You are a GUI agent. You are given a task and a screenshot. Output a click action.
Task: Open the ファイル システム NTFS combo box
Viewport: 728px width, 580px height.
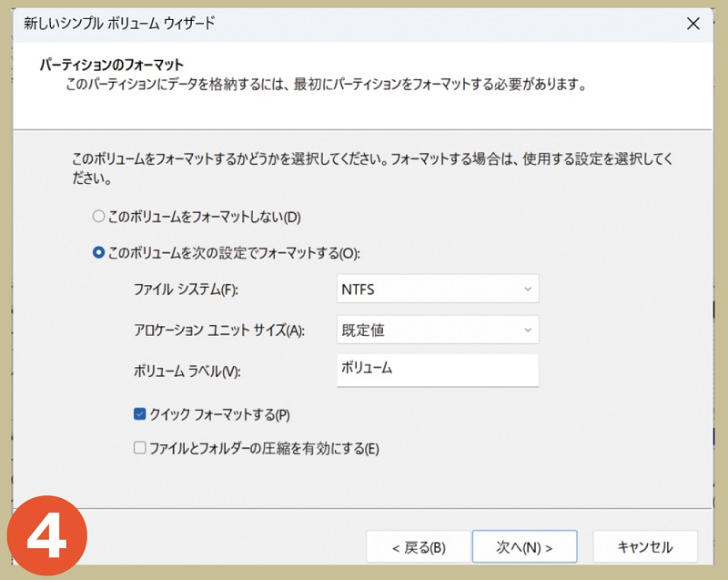[x=437, y=290]
